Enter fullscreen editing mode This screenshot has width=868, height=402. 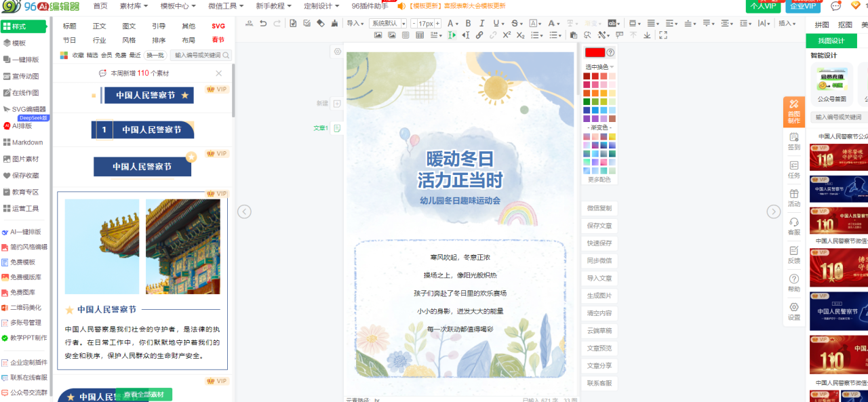[663, 35]
